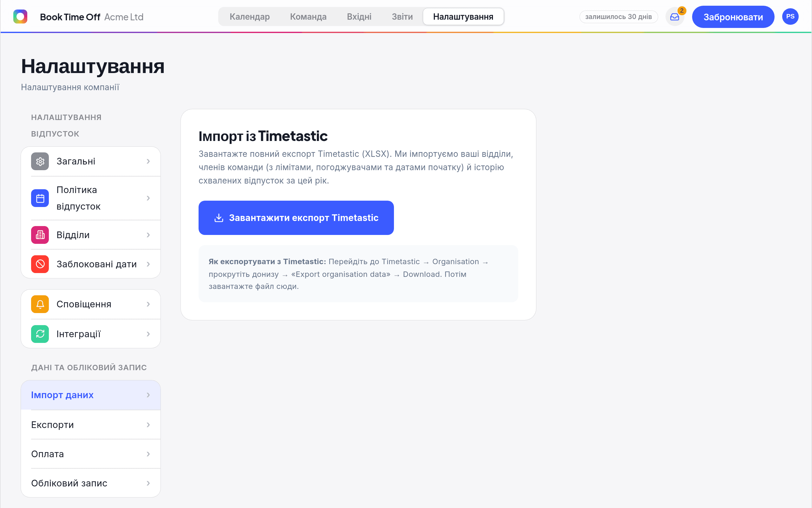Screen dimensions: 812x508
Task: Open the Відділи settings section
Action: pyautogui.click(x=91, y=235)
